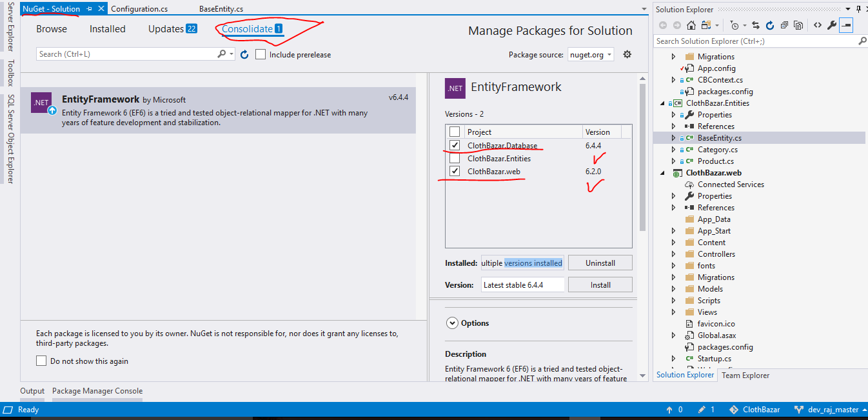The image size is (868, 420).
Task: Uncheck the ClothBazar.Database project checkbox
Action: pos(455,146)
